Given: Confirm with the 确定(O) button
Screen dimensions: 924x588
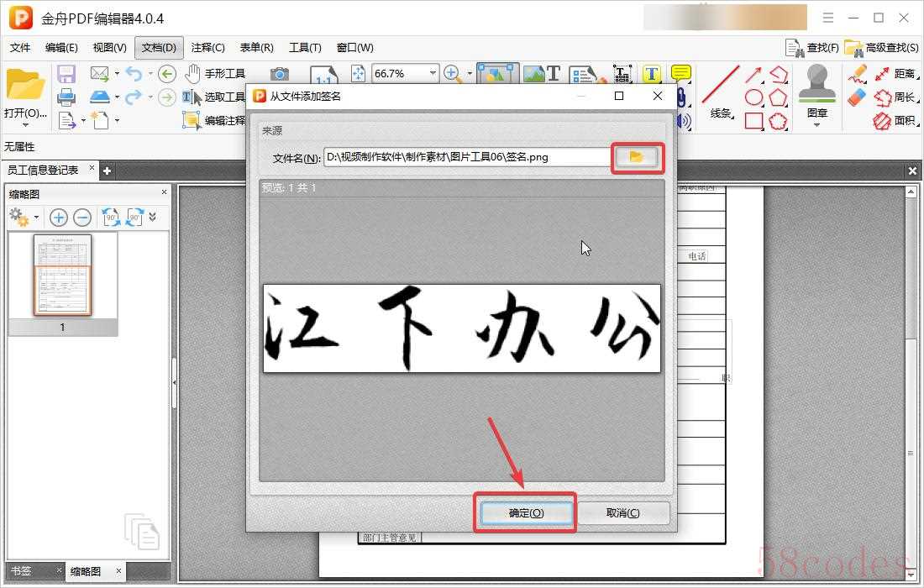Looking at the screenshot, I should click(526, 512).
